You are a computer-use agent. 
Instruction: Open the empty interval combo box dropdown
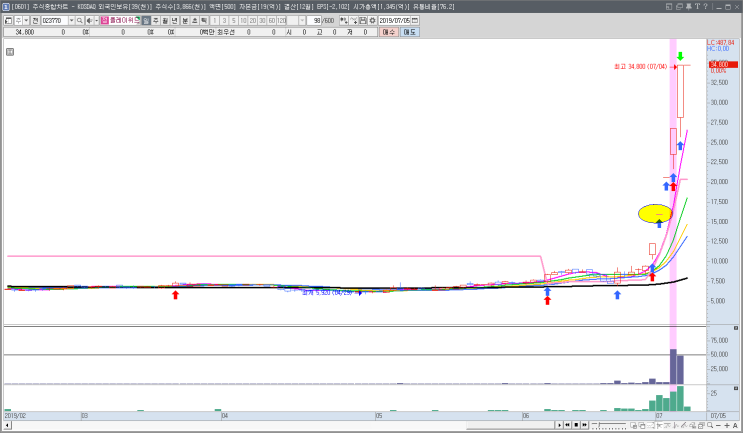302,20
